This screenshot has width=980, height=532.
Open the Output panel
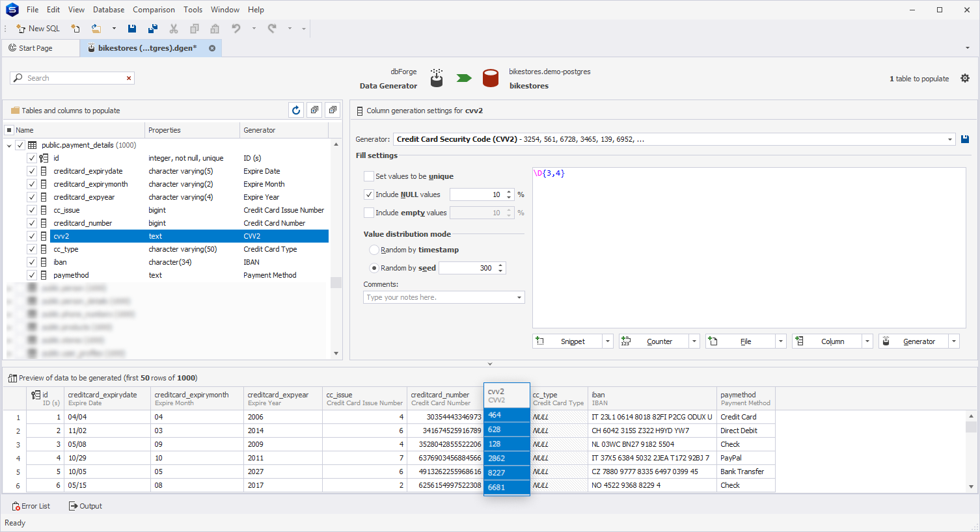tap(85, 506)
